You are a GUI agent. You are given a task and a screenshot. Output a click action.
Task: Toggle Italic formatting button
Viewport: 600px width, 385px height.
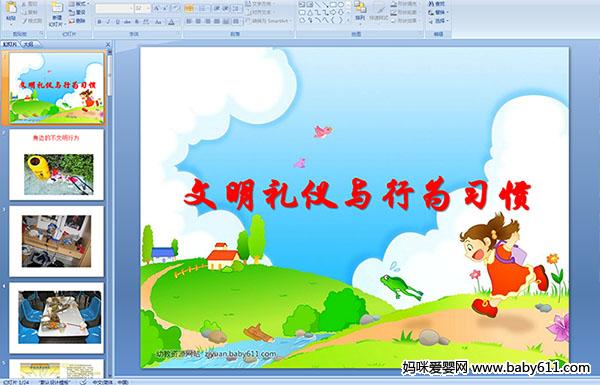click(x=108, y=22)
